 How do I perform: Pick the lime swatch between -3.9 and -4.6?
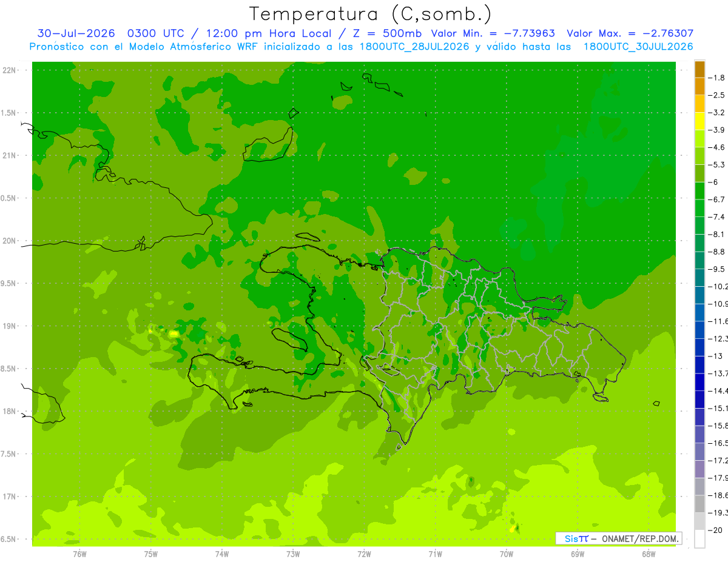(699, 139)
